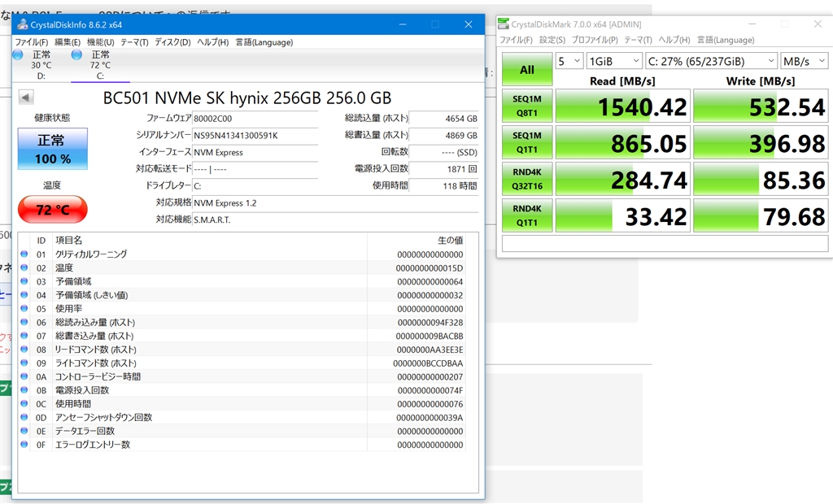Open ファイル(F) menu in CrystalDiskInfo

(x=32, y=42)
